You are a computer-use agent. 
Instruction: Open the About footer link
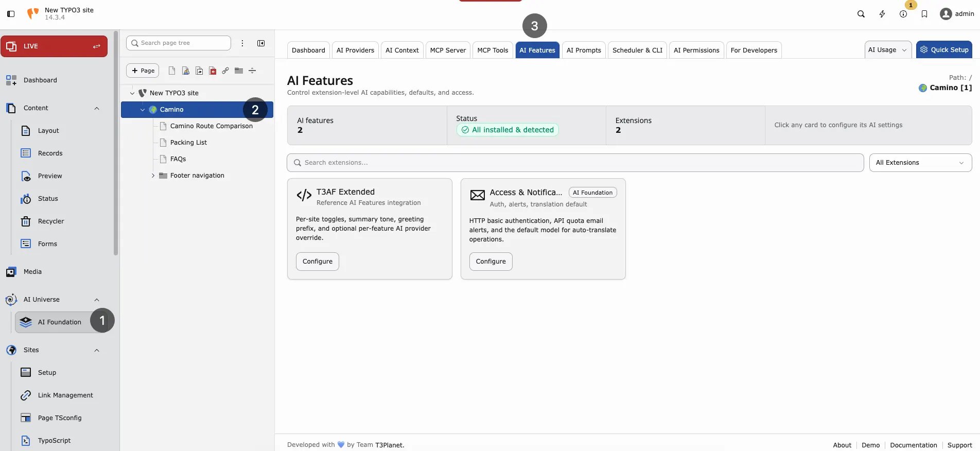tap(842, 445)
